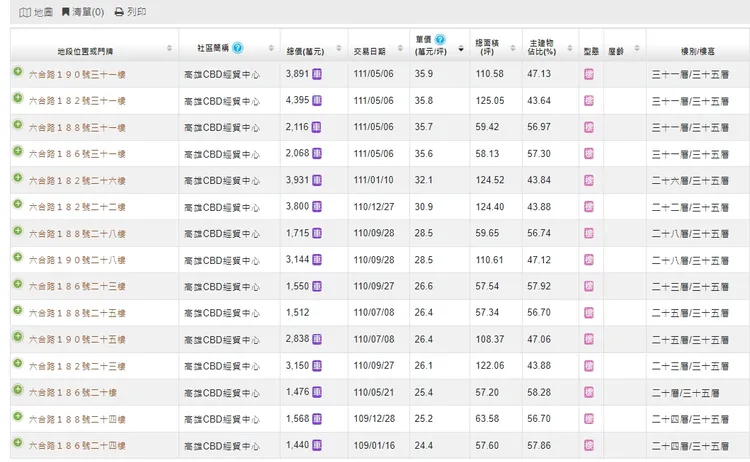Viewport: 750px width, 462px height.
Task: Expand row 六合路188號二十八樓 with green plus
Action: [x=18, y=231]
